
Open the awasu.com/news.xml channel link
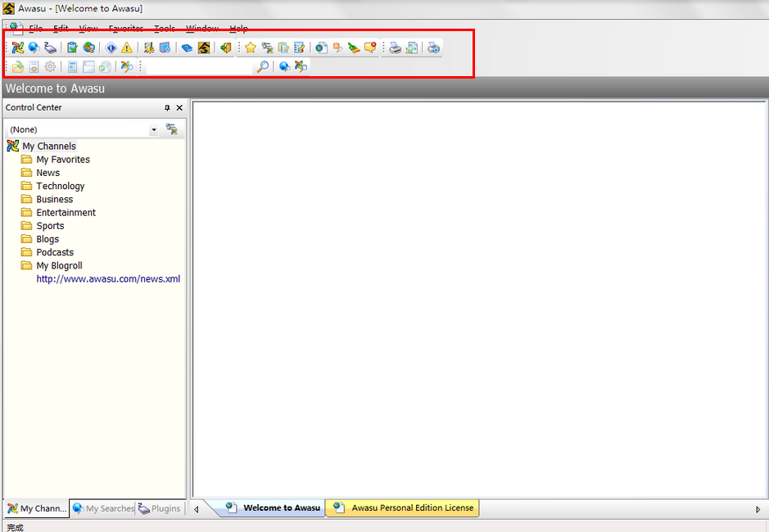click(108, 278)
